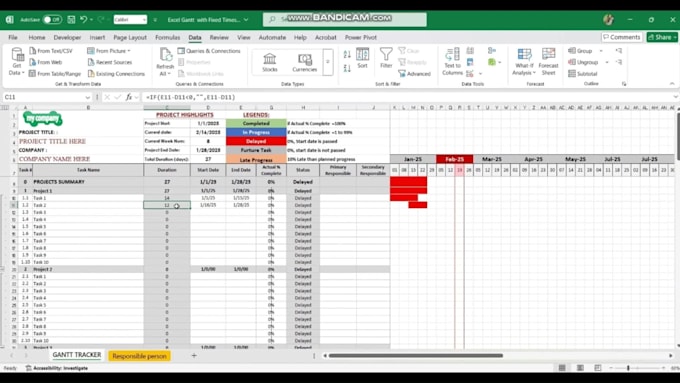
Task: Select the Currencies data type
Action: click(x=304, y=62)
